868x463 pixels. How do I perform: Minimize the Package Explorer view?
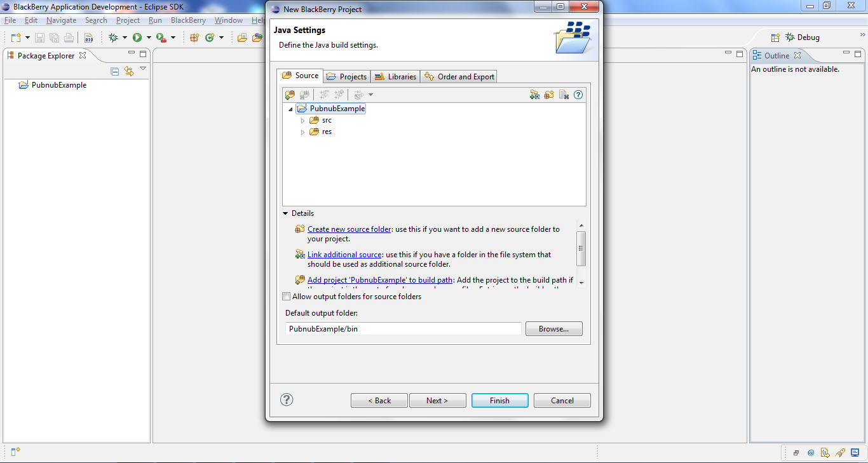(132, 53)
